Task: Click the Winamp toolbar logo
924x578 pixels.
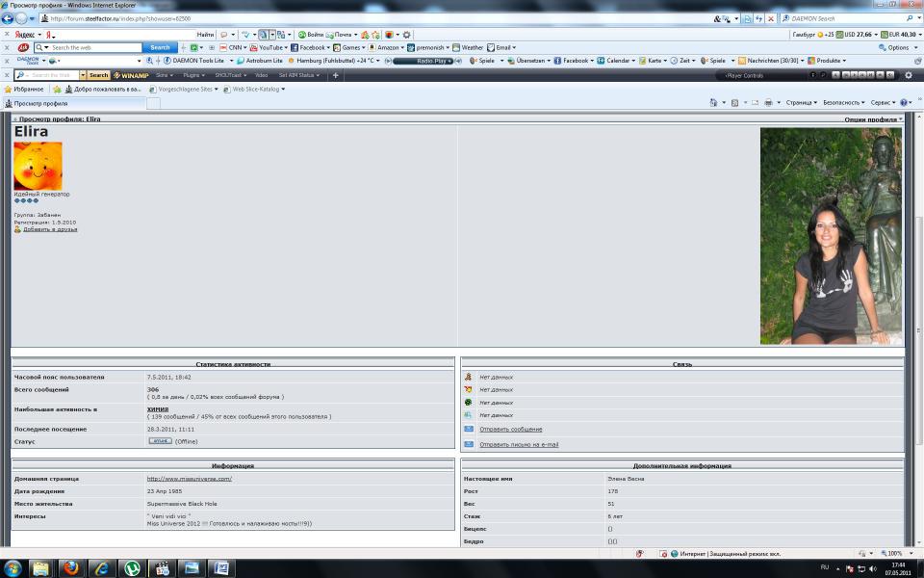Action: (130, 75)
